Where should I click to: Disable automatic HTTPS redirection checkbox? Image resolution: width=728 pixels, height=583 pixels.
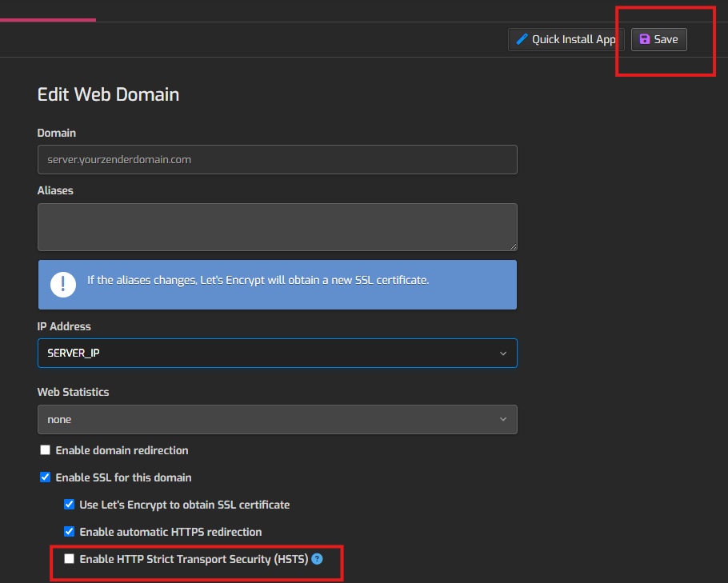[70, 532]
